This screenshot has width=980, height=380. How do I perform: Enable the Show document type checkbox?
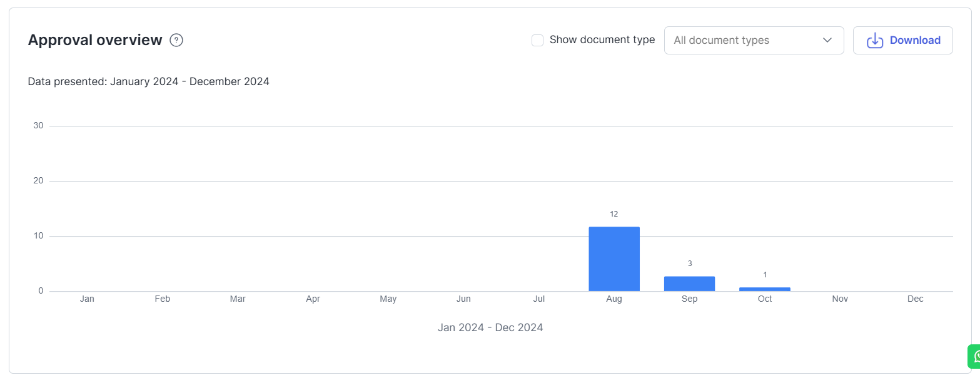[x=537, y=40]
